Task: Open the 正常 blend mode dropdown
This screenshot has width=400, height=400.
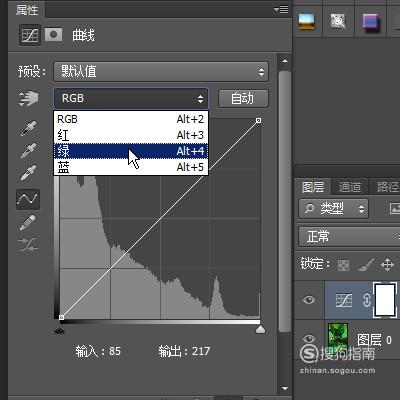Action: (349, 237)
